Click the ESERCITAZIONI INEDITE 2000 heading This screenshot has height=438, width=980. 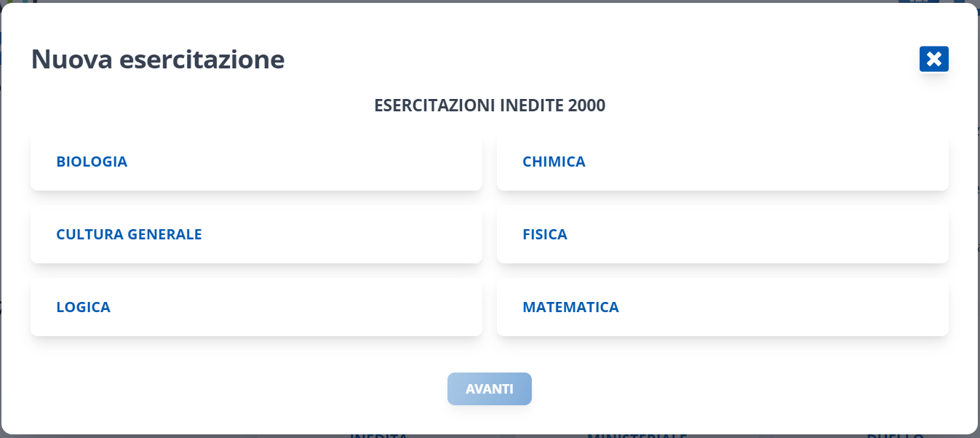[x=490, y=105]
